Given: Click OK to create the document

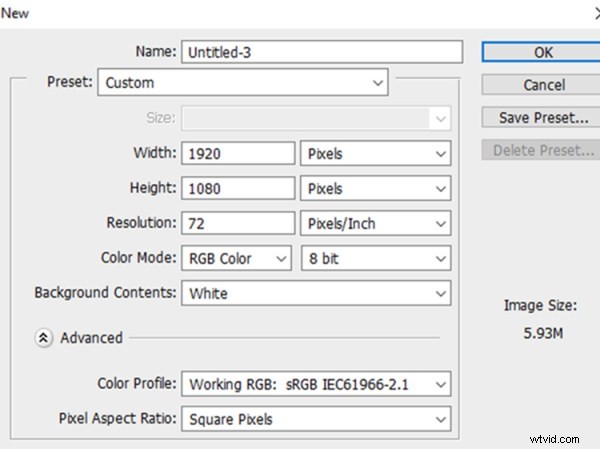Looking at the screenshot, I should (543, 51).
